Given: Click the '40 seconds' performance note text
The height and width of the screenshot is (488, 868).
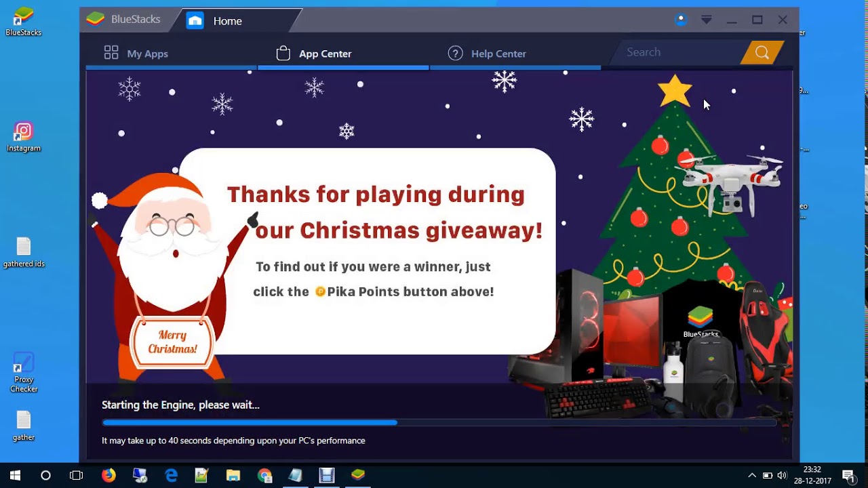Looking at the screenshot, I should [233, 441].
